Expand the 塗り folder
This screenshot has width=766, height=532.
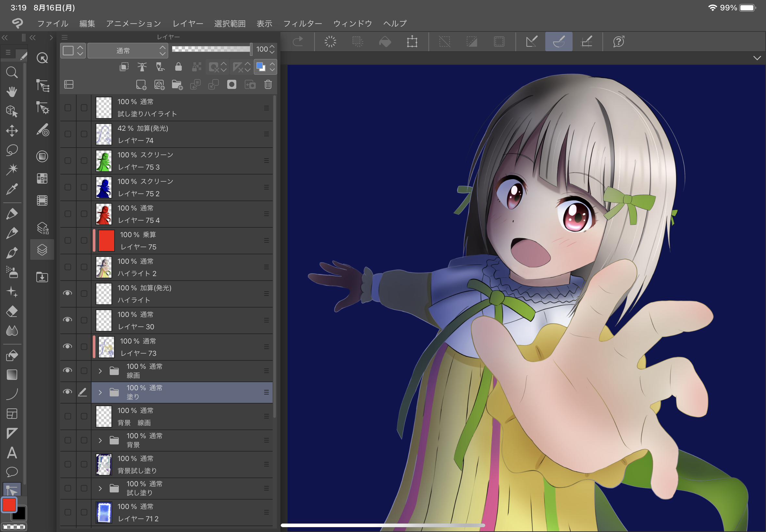(100, 392)
